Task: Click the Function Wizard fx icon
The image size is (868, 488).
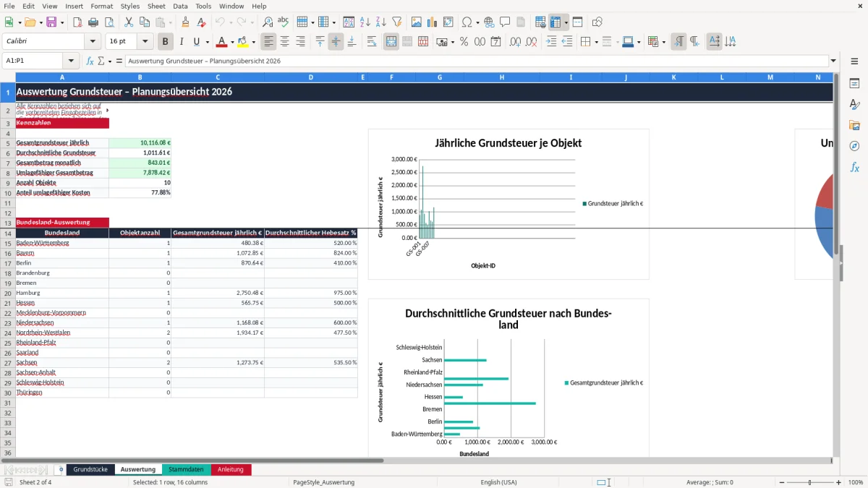Action: click(x=90, y=61)
